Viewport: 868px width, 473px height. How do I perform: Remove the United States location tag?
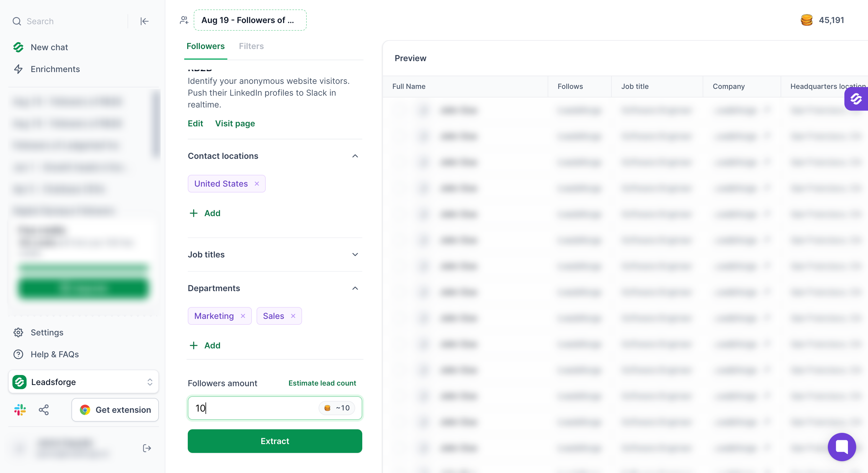257,184
